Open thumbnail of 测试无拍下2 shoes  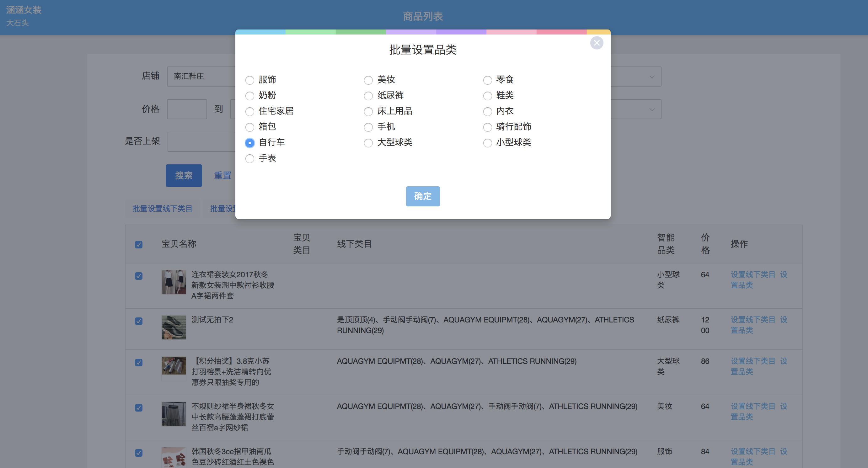[174, 327]
